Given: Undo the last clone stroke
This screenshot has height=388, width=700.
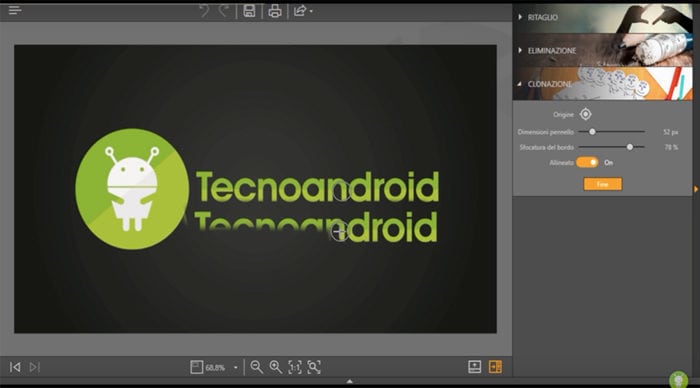Looking at the screenshot, I should pos(204,11).
